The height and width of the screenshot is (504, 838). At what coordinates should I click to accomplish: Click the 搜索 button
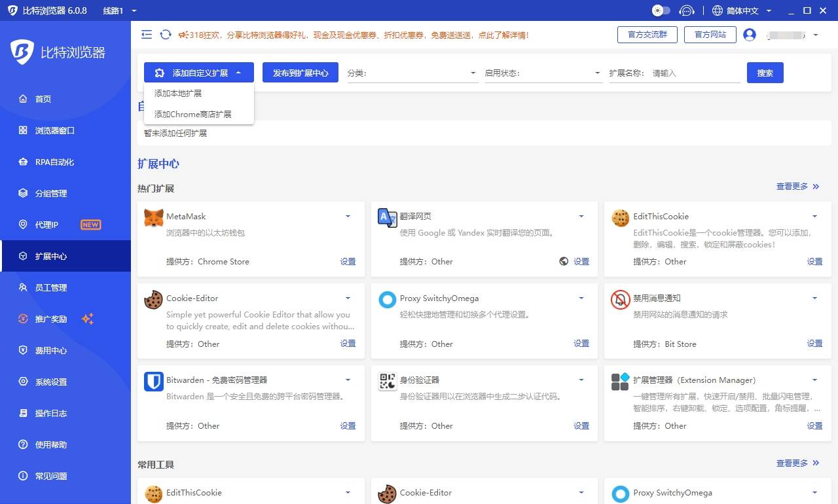[x=765, y=73]
